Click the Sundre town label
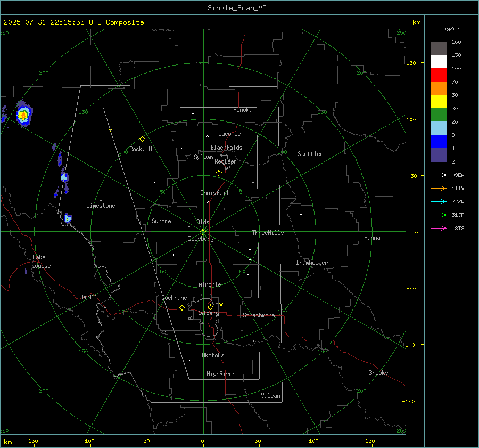 coord(161,221)
